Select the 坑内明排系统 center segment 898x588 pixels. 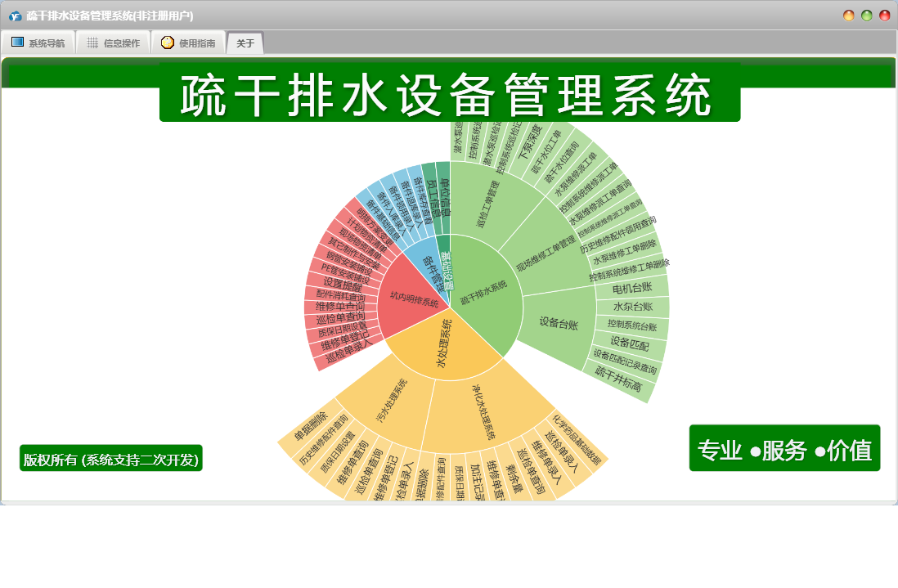(414, 298)
